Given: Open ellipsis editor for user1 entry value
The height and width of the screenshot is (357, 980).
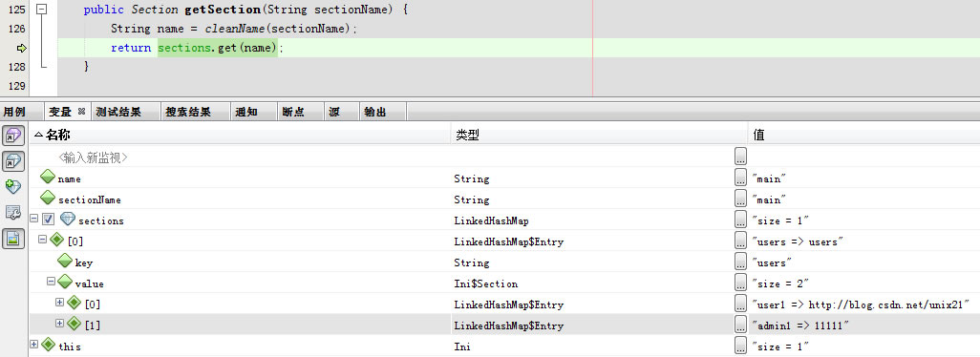Looking at the screenshot, I should pos(740,304).
